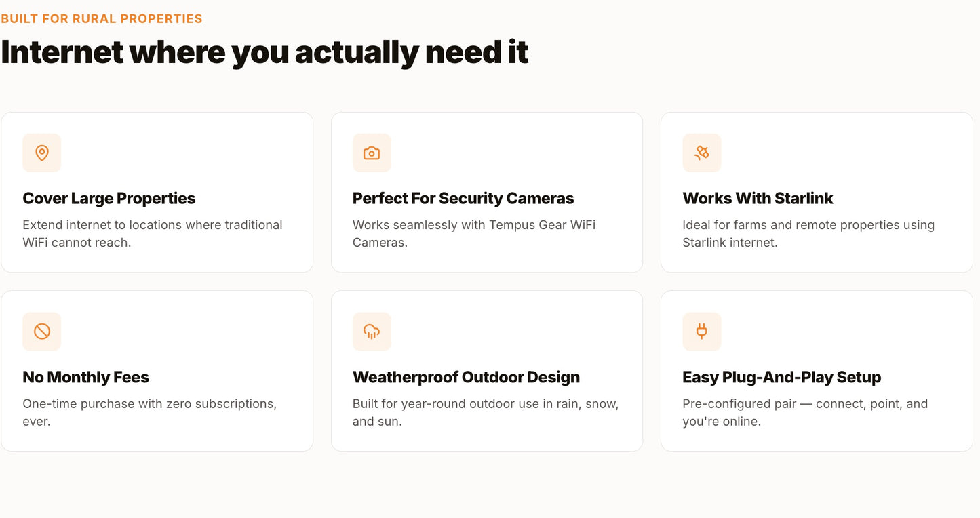Select the 'Weatherproof Outdoor Design' heading
This screenshot has width=980, height=518.
466,377
